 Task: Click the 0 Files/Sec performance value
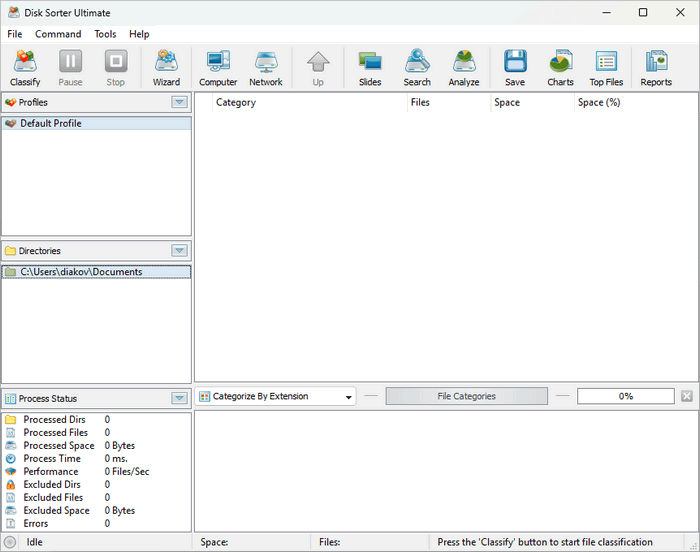point(127,472)
